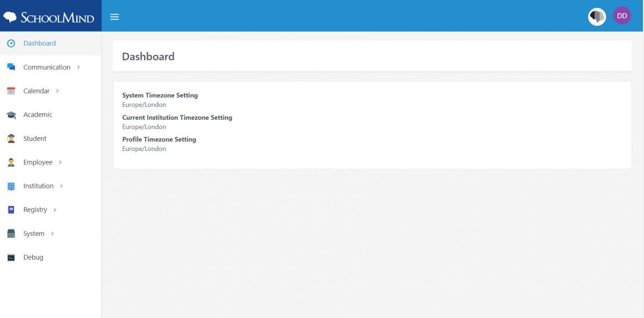
Task: Click the institution brain logo avatar
Action: tap(597, 17)
